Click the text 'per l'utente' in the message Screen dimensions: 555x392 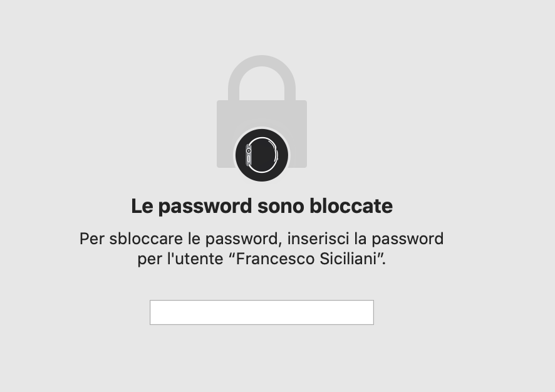click(180, 259)
